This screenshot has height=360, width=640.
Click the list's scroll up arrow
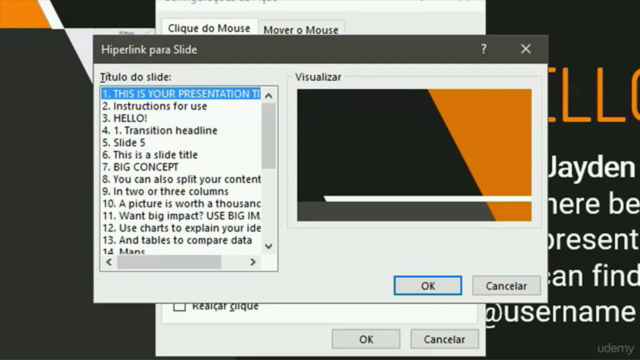click(269, 96)
